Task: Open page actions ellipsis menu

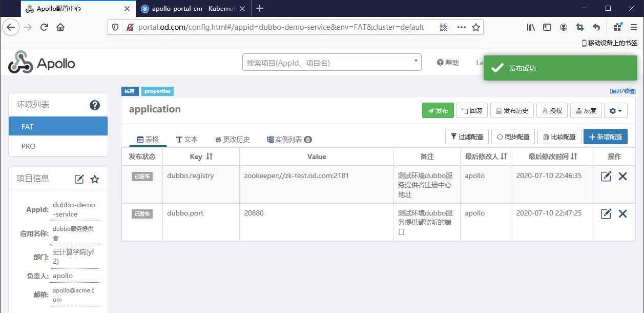Action: pos(461,27)
